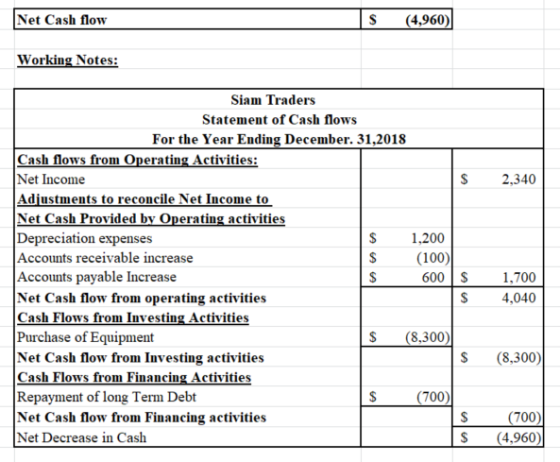This screenshot has height=462, width=560.
Task: Click 'Accounts receivable increase' label
Action: pyautogui.click(x=105, y=258)
